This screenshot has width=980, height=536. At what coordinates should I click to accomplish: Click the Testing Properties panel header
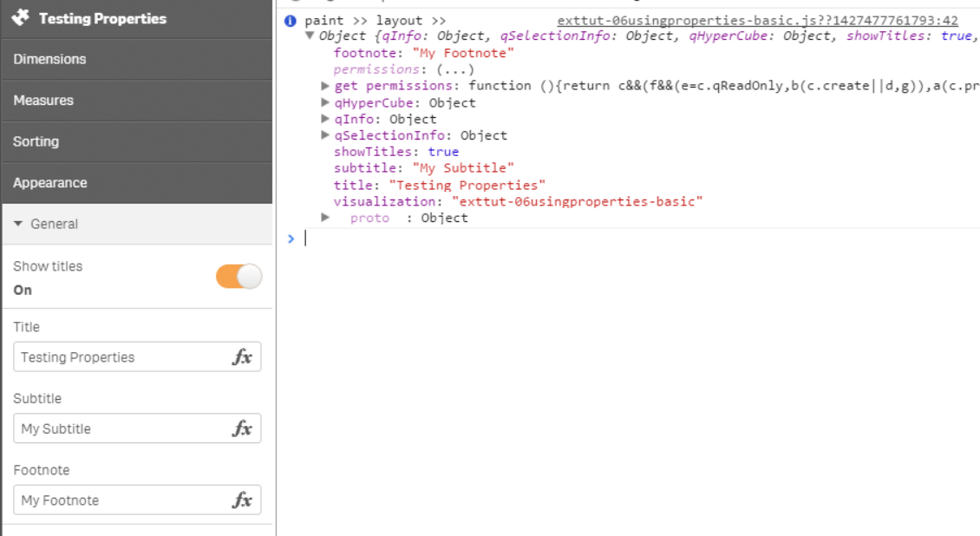point(137,19)
